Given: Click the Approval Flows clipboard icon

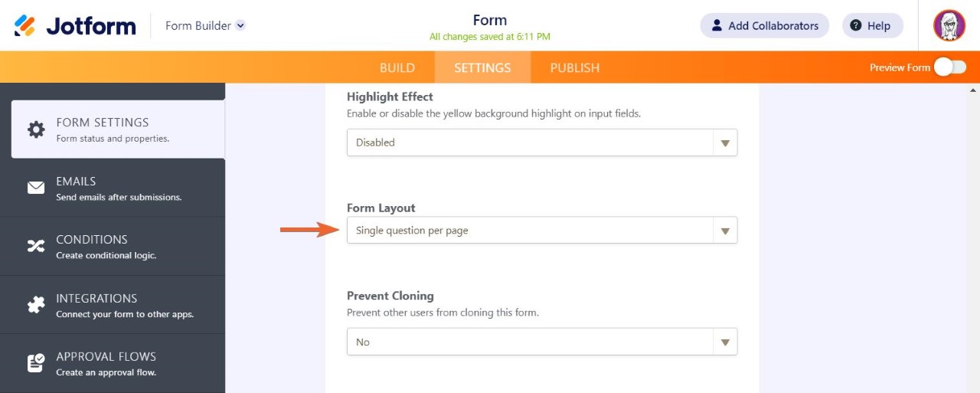Looking at the screenshot, I should click(36, 363).
